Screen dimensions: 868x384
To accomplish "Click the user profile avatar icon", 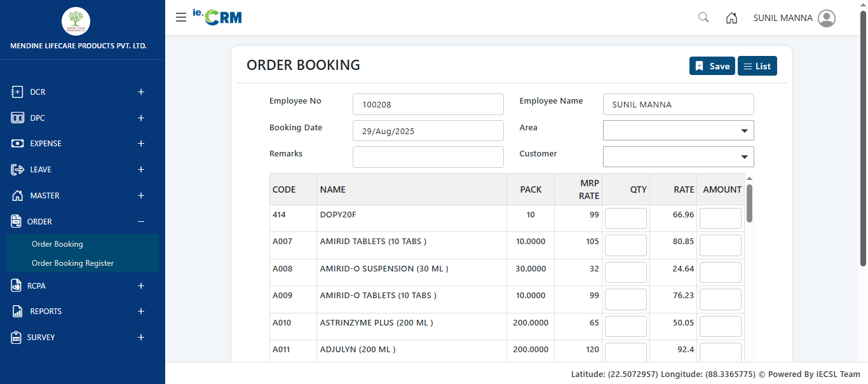I will click(x=827, y=18).
